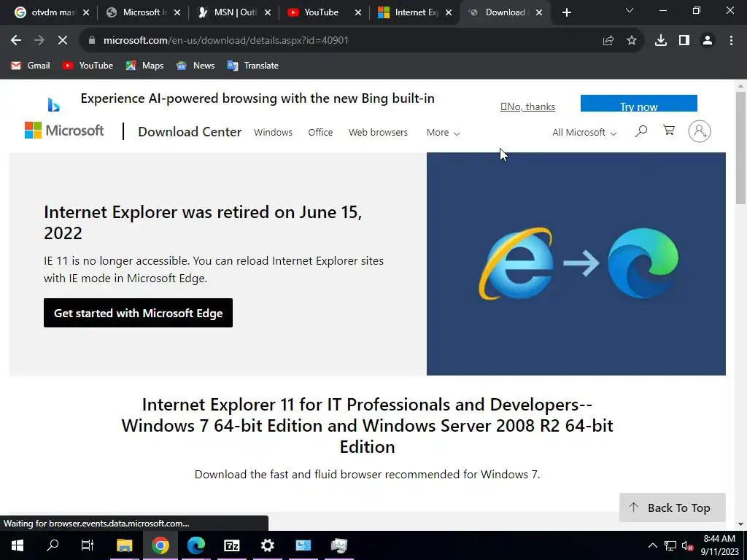Open the shopping cart
The width and height of the screenshot is (747, 560).
point(669,131)
